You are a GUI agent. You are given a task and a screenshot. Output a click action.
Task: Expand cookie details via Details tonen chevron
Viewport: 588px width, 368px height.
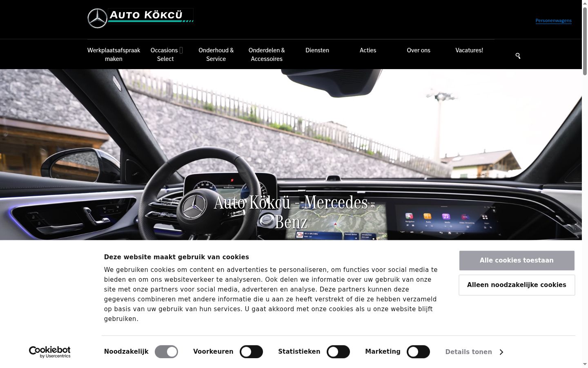501,352
